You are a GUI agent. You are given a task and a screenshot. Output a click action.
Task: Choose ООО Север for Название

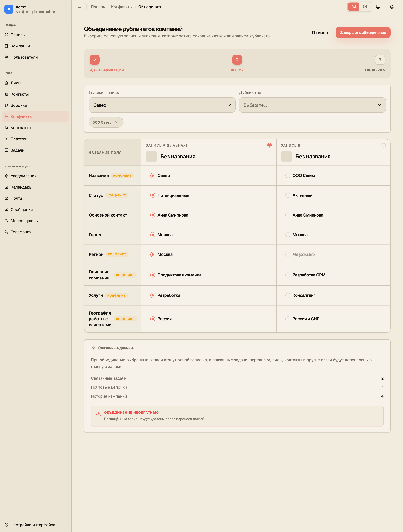click(288, 176)
